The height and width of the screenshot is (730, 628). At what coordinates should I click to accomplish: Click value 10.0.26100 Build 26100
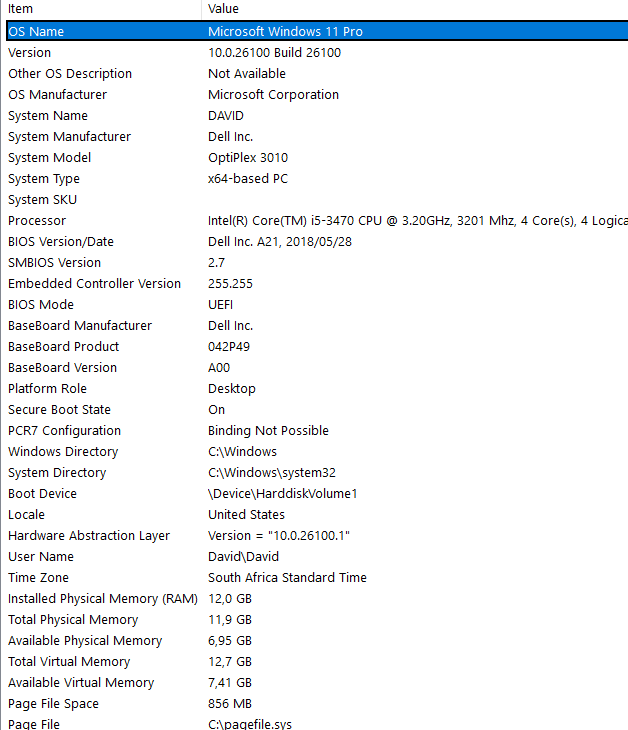[x=274, y=53]
